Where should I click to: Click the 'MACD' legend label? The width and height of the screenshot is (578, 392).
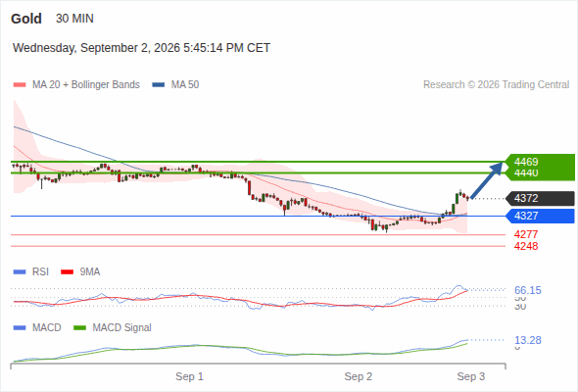pyautogui.click(x=46, y=328)
